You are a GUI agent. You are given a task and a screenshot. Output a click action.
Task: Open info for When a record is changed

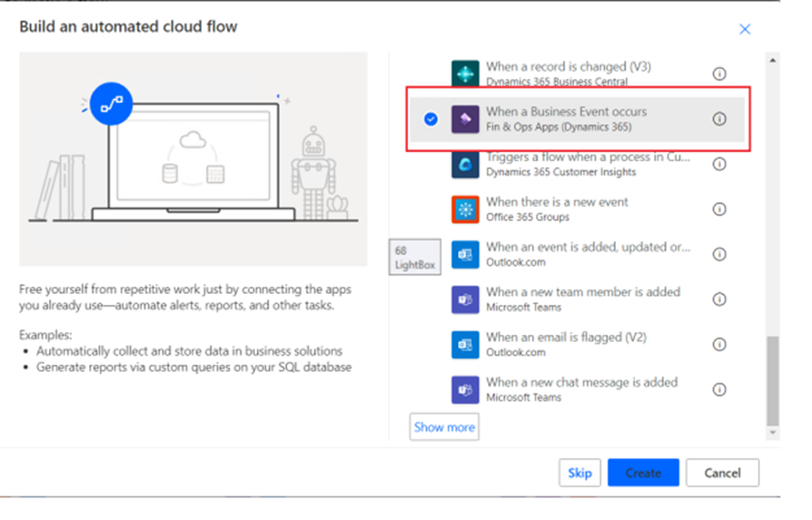(719, 74)
